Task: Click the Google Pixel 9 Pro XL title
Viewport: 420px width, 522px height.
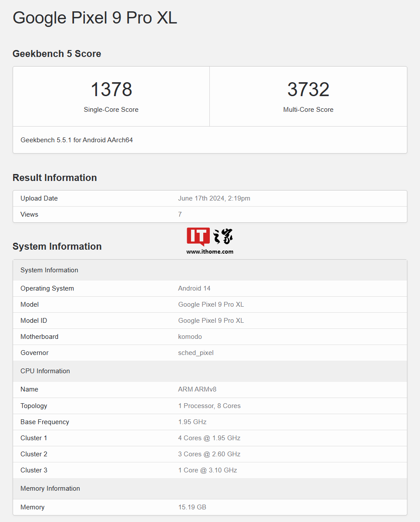Action: pyautogui.click(x=95, y=18)
